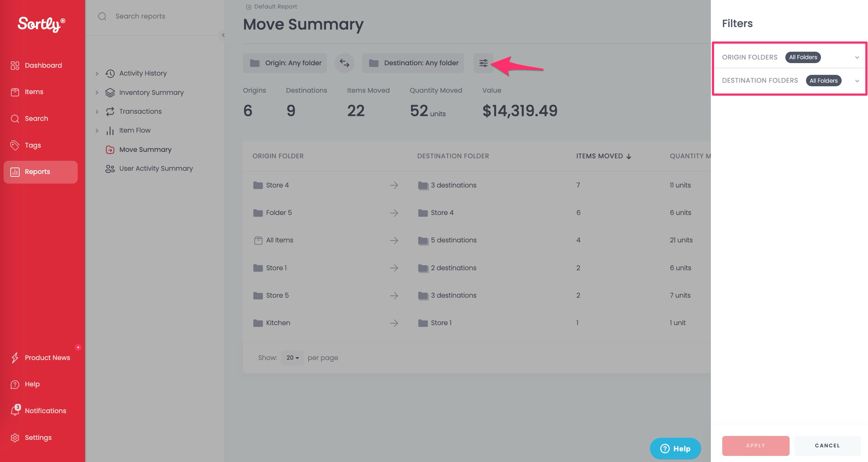Swap origin and destination with arrows icon
Viewport: 868px width, 462px height.
point(344,63)
